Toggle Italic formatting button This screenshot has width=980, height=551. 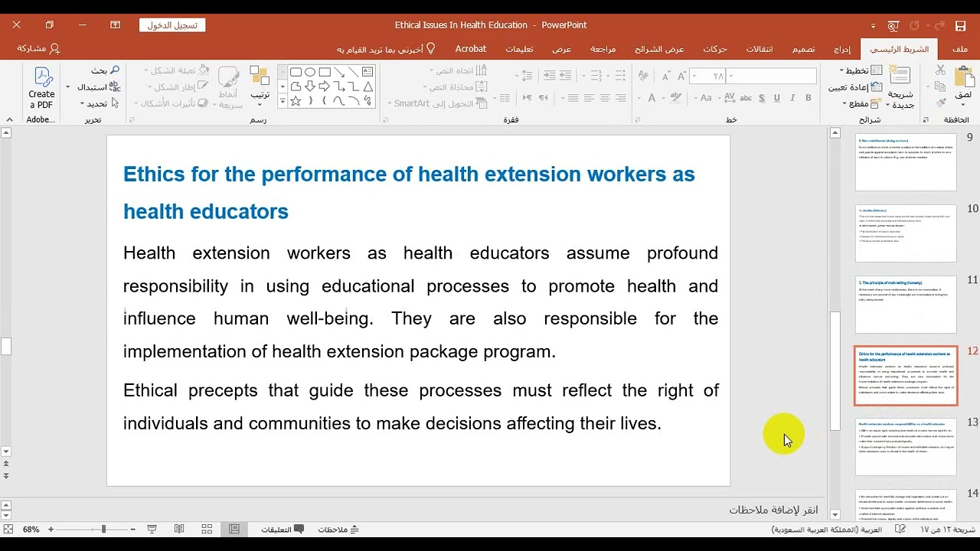[792, 98]
